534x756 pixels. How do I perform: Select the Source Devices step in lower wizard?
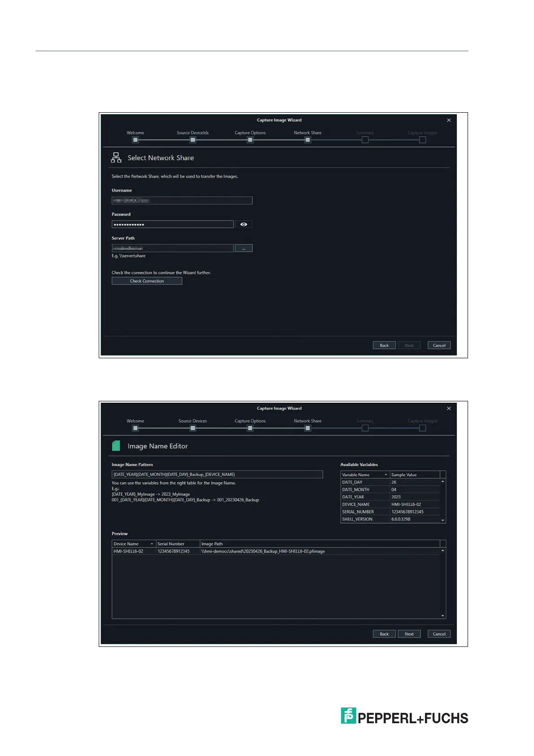point(193,428)
